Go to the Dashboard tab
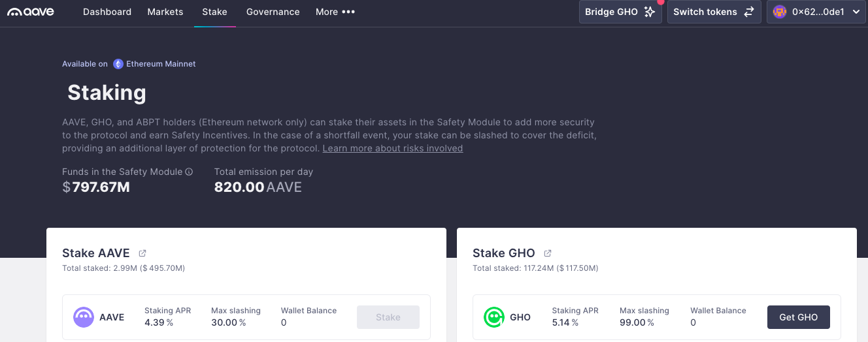Screen dimensions: 868x342 click(x=107, y=12)
